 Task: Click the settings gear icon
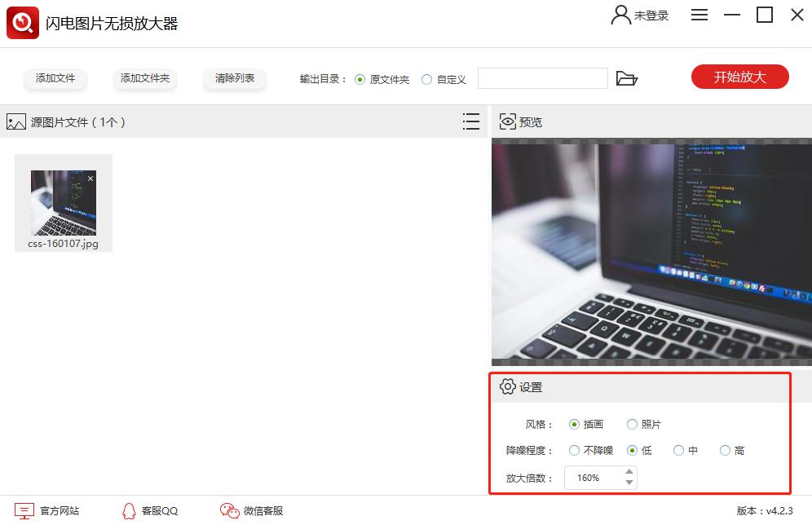(507, 386)
